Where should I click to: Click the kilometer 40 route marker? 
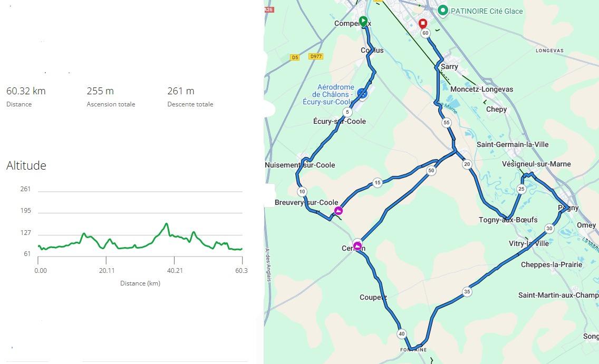[x=402, y=333]
